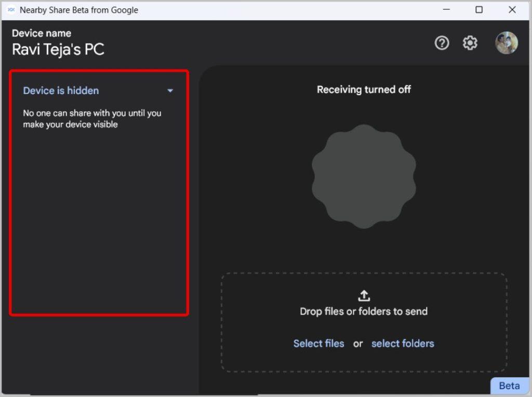This screenshot has width=532, height=397.
Task: Click 'No one can share with you' message
Action: [x=92, y=119]
